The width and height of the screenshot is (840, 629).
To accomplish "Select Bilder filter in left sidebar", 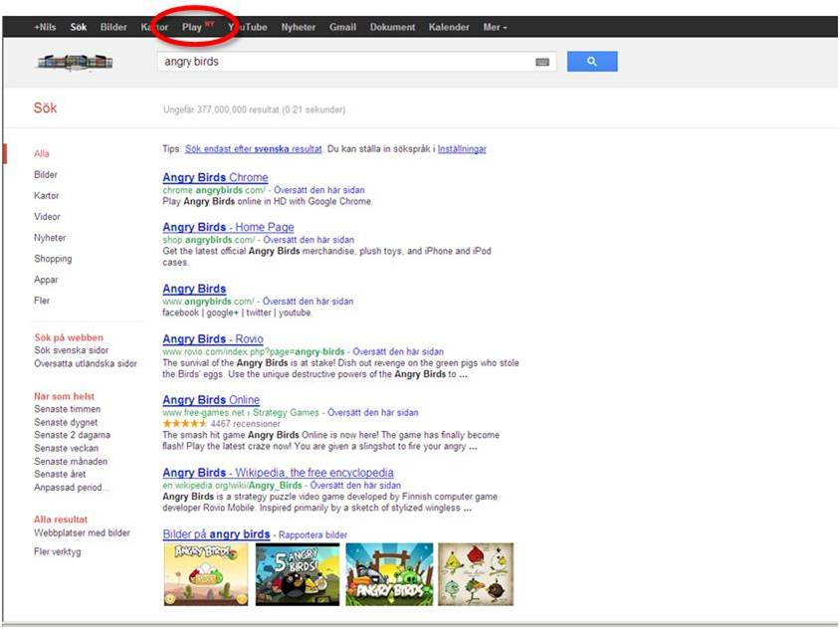I will tap(46, 174).
